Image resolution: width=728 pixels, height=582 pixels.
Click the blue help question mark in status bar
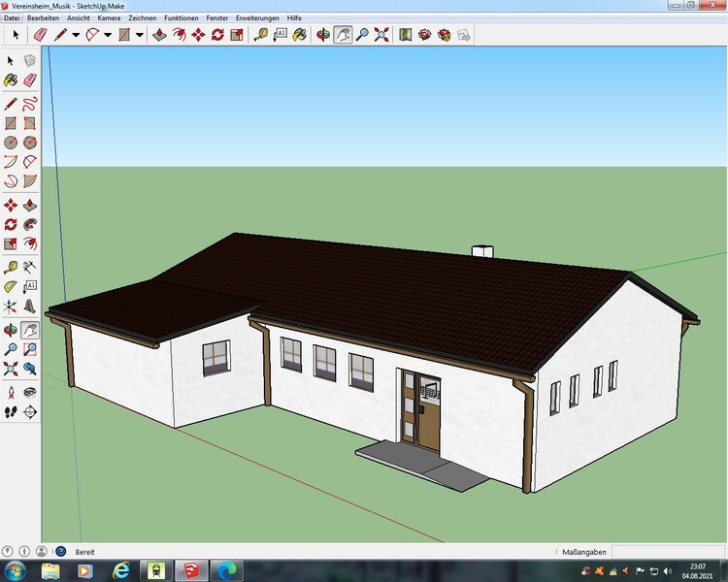(61, 551)
